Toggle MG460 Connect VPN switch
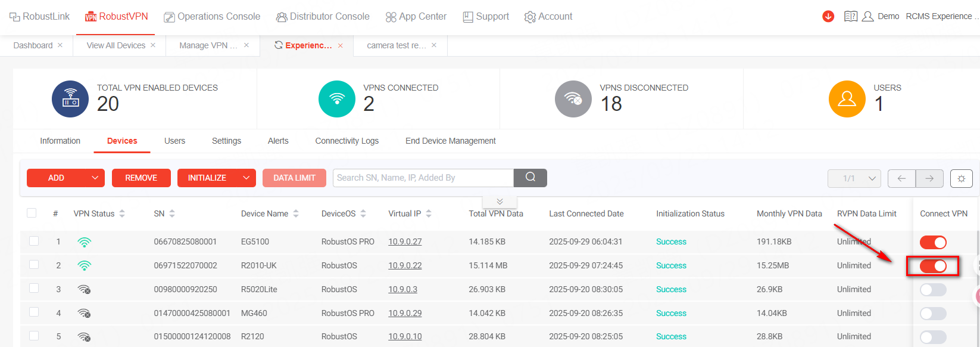980x347 pixels. pos(932,314)
